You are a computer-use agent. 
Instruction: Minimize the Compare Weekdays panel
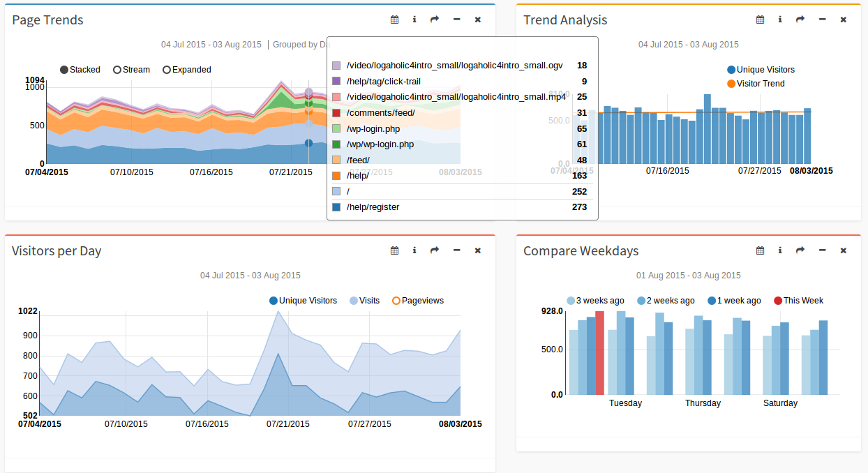(822, 250)
